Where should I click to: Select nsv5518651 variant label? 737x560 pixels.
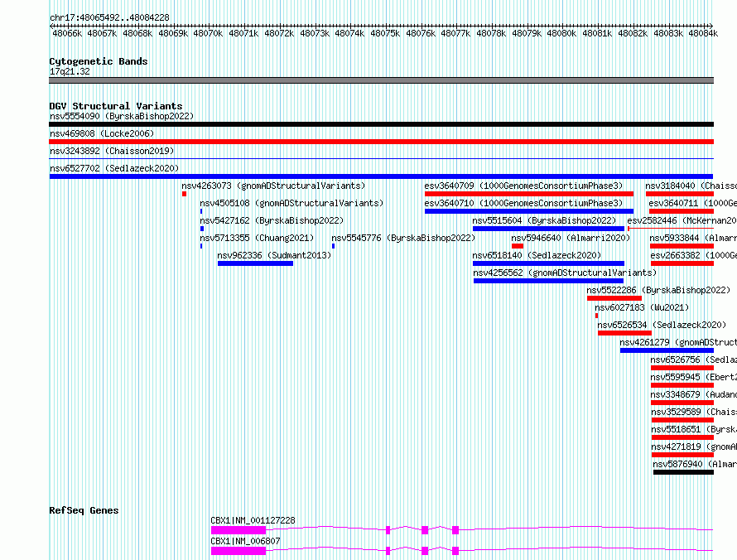point(694,429)
